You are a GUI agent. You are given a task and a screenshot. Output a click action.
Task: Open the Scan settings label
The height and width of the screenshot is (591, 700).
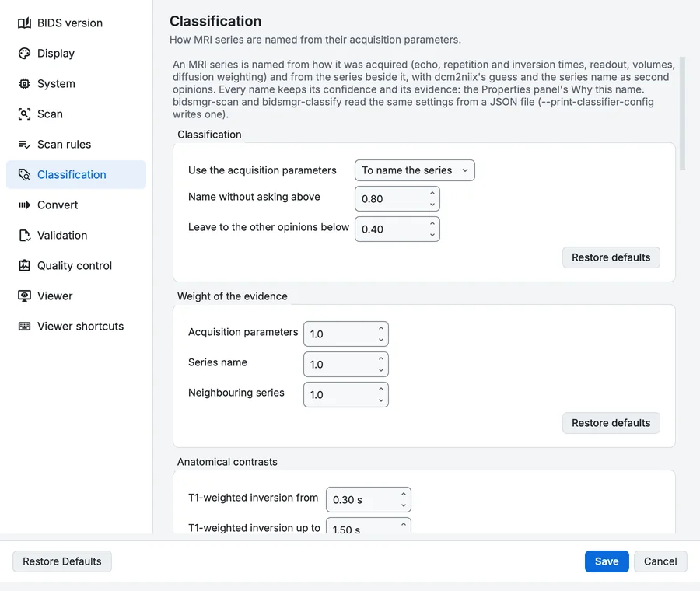pos(50,114)
